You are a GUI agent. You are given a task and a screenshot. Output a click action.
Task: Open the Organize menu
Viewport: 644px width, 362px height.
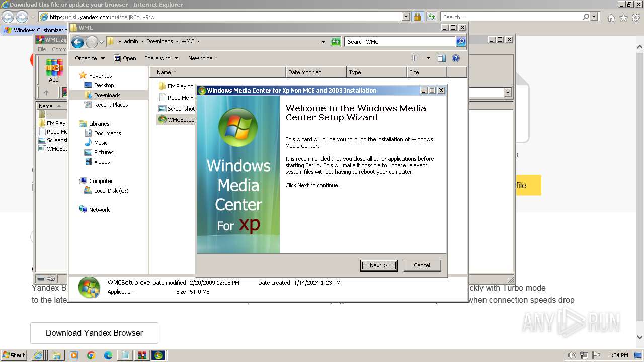tap(90, 58)
